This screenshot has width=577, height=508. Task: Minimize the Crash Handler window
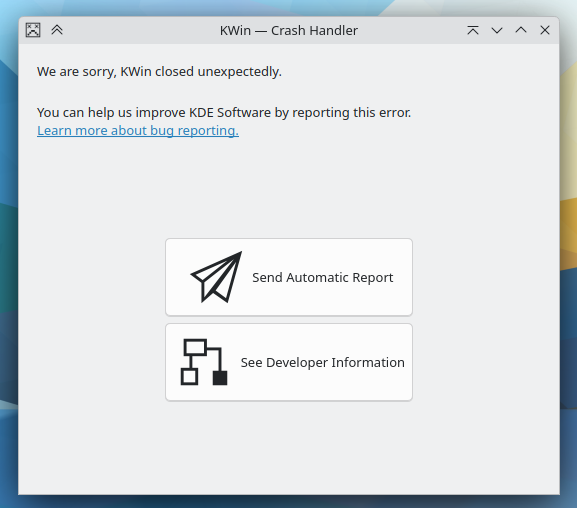point(497,30)
